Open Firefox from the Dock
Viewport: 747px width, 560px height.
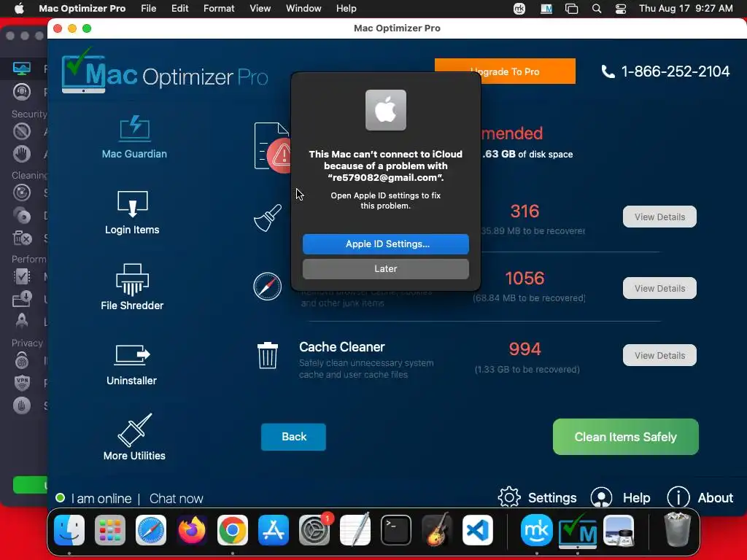coord(192,530)
